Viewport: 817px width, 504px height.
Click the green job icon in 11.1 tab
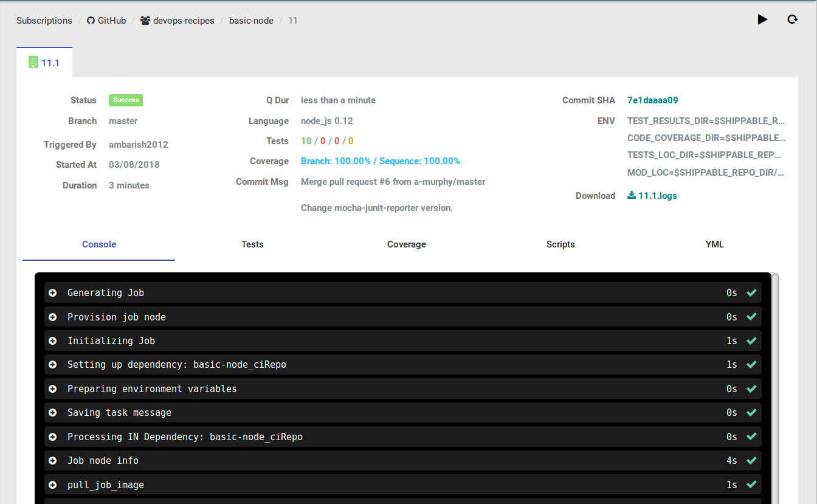click(x=33, y=62)
